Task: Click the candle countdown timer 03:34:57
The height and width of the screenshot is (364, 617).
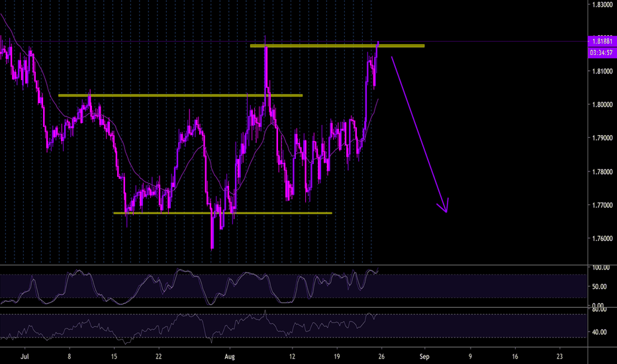Action: (x=602, y=53)
